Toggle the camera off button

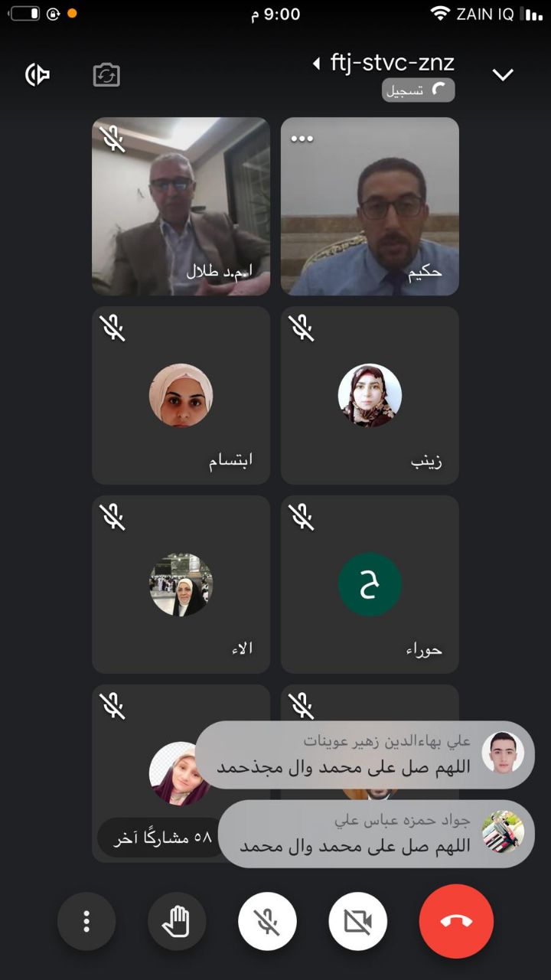tap(357, 921)
